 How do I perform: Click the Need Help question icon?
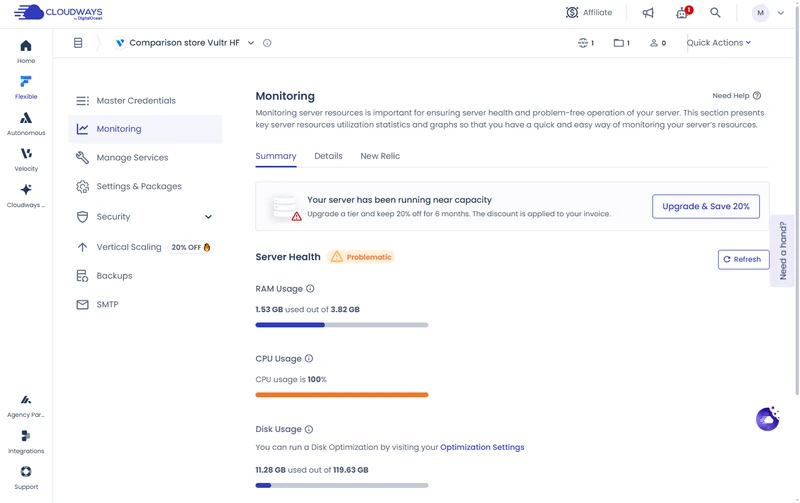757,95
